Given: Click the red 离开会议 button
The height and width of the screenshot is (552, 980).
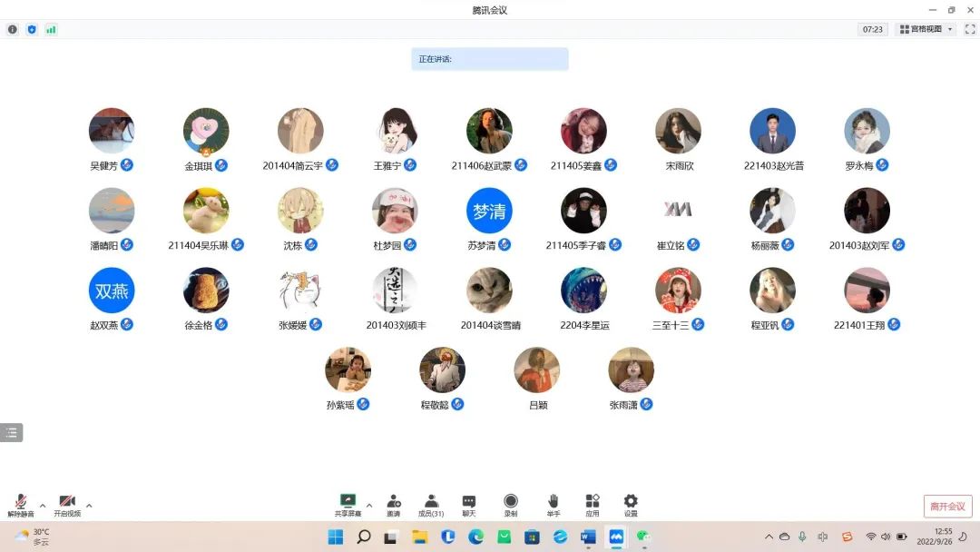Looking at the screenshot, I should (x=947, y=507).
